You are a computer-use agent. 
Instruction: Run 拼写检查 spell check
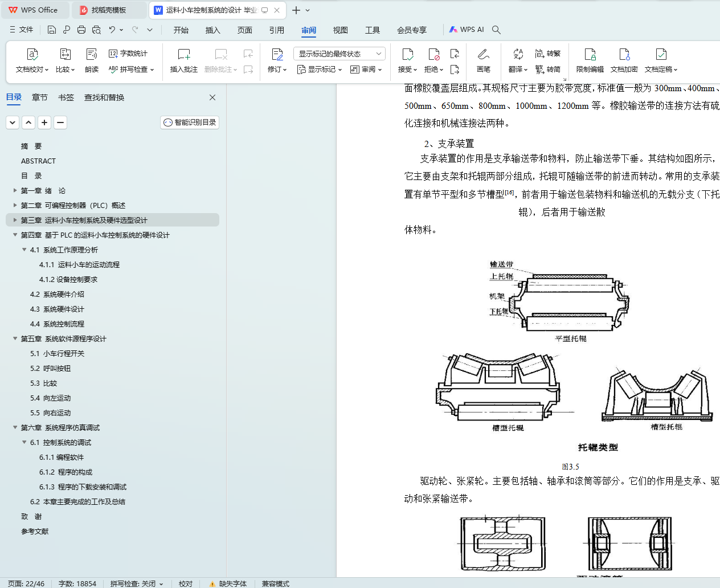point(131,70)
